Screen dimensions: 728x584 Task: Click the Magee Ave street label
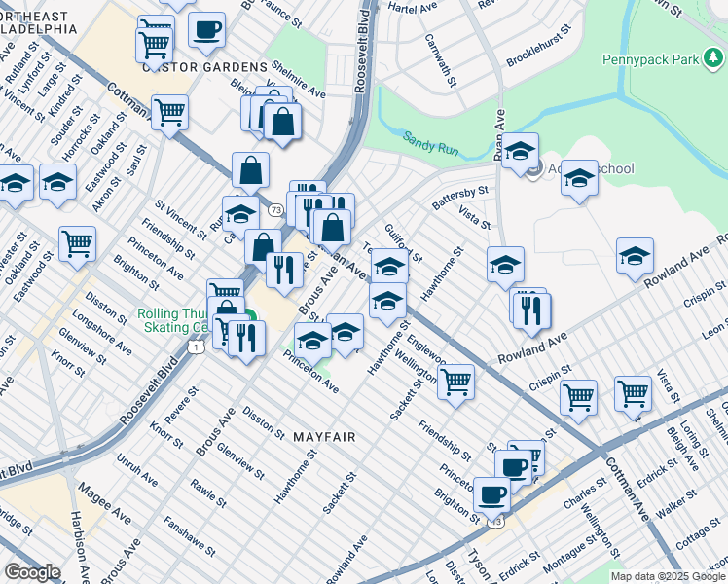click(x=104, y=503)
